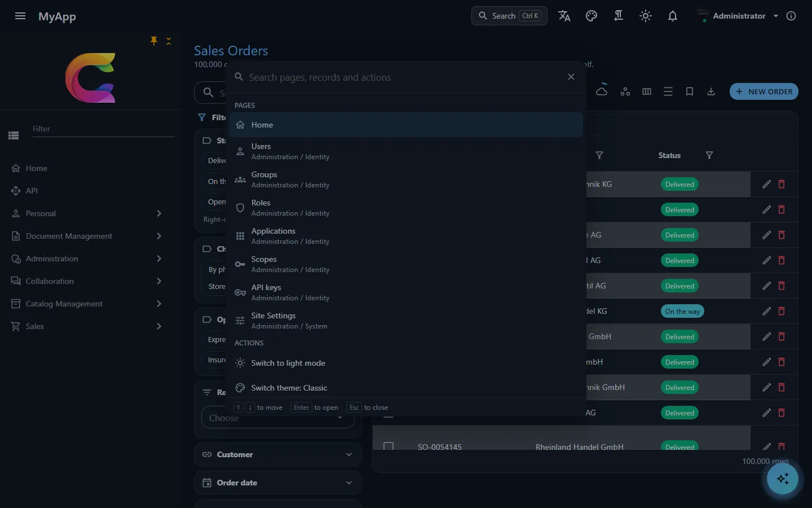Select Home in command palette pages
This screenshot has width=812, height=508.
[x=406, y=125]
